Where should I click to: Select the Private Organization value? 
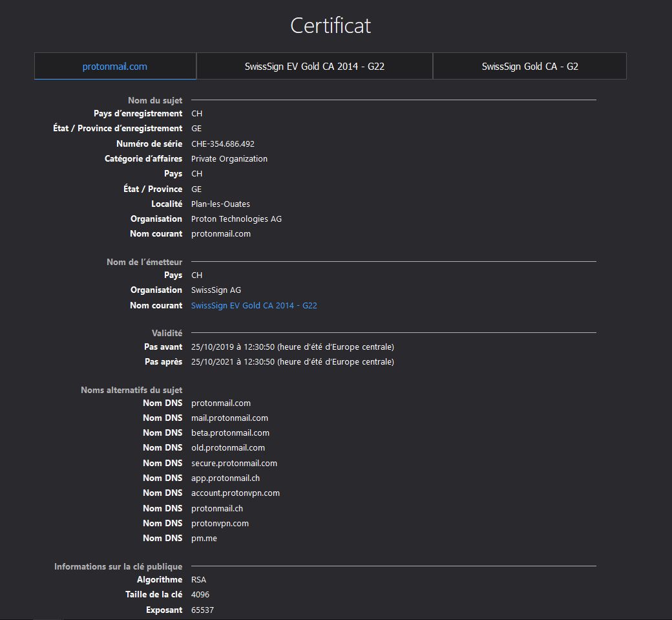pyautogui.click(x=229, y=159)
